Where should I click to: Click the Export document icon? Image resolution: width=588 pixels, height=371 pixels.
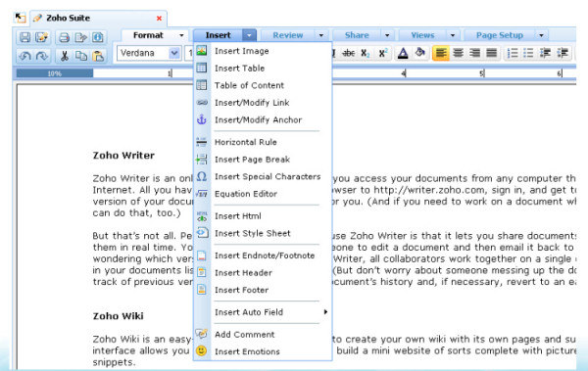80,37
